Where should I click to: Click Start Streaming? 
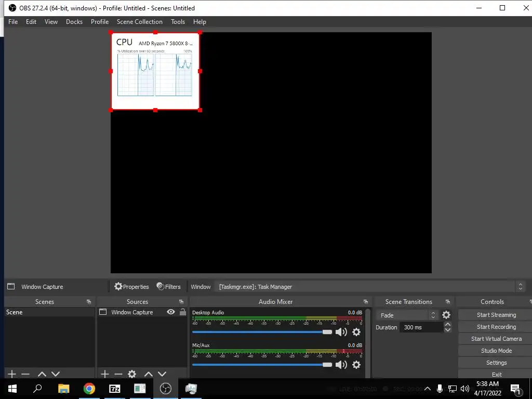point(496,315)
